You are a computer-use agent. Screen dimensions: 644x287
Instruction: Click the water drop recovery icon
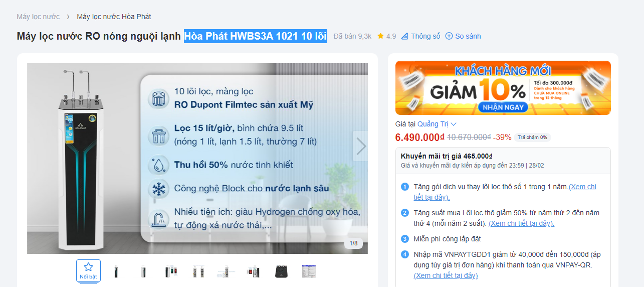pos(158,165)
